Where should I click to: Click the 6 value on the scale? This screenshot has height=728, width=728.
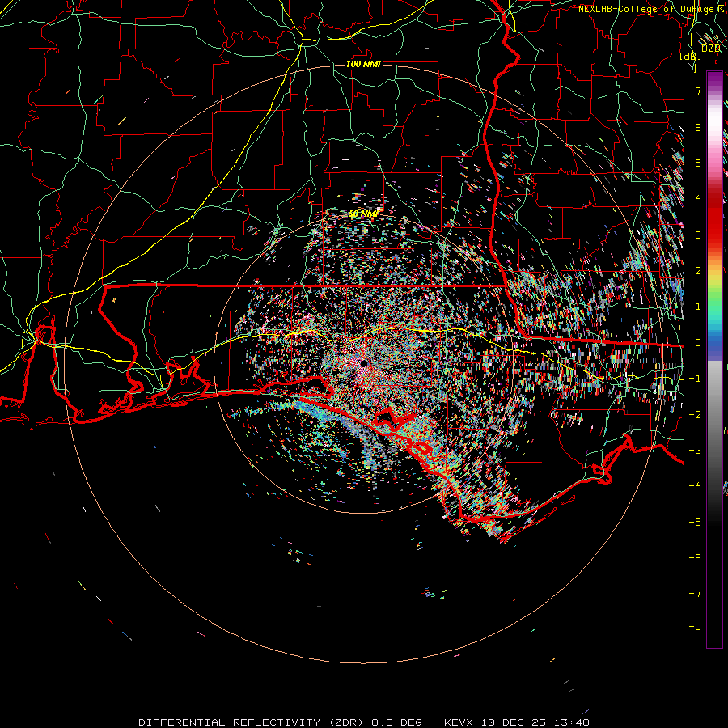click(698, 127)
